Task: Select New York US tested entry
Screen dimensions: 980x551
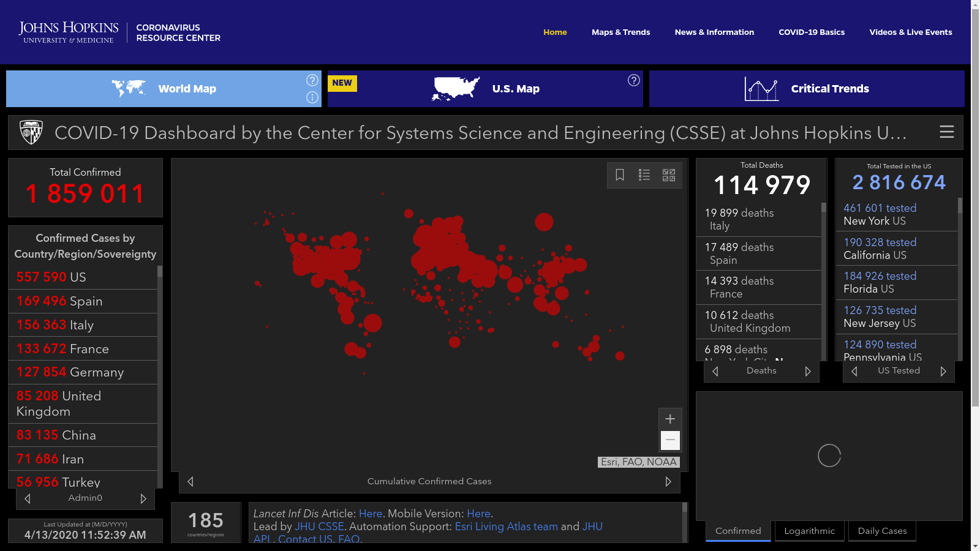Action: tap(897, 214)
